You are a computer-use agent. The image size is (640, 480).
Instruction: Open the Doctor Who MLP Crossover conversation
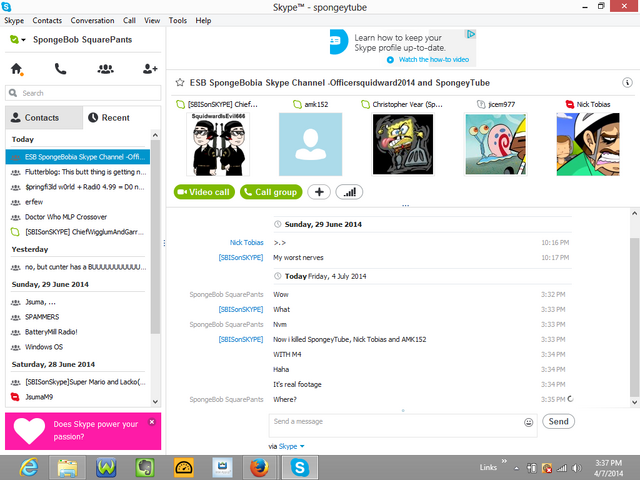pos(78,217)
